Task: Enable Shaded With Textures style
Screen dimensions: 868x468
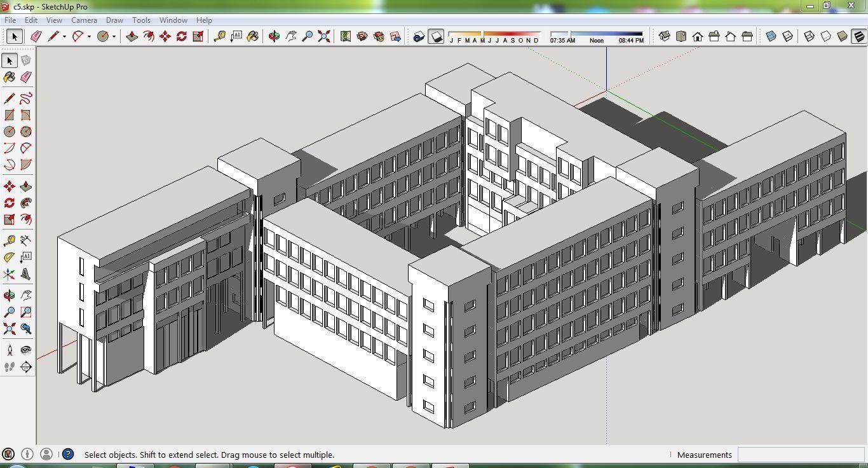Action: 859,36
